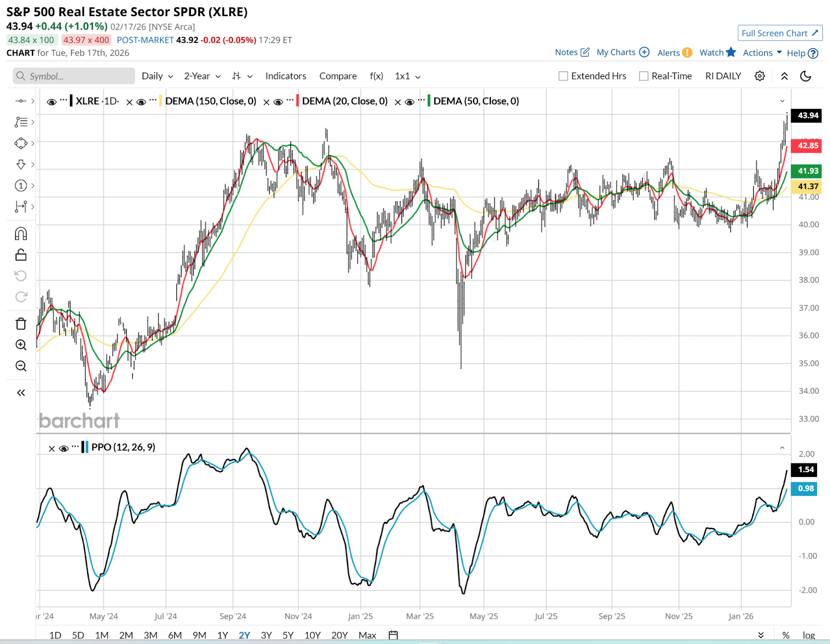
Task: Hide the DEMA (20, Close, 0) line
Action: [278, 102]
